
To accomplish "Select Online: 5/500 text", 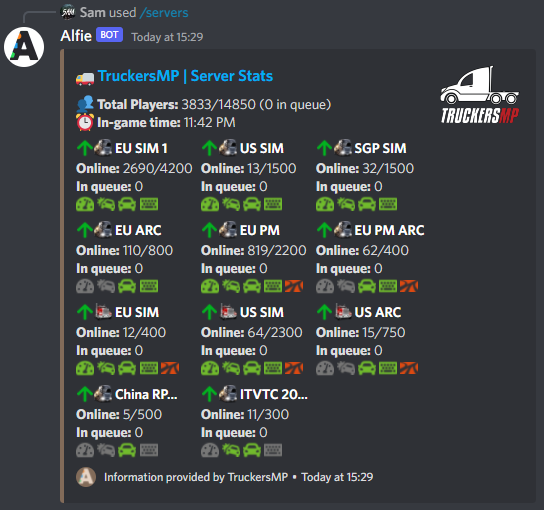I will (119, 414).
